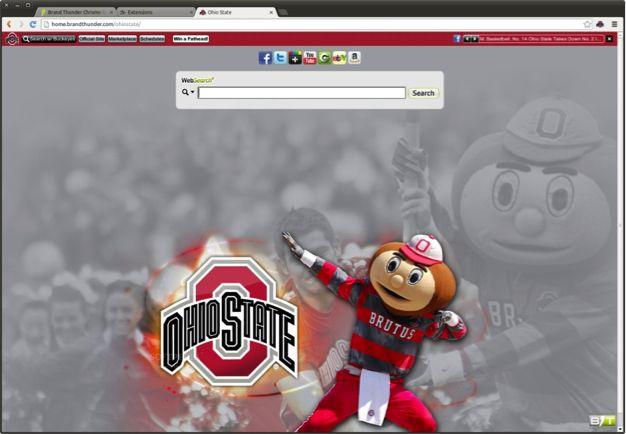Open the basketball news ticker headline
The image size is (626, 434).
pyautogui.click(x=540, y=39)
